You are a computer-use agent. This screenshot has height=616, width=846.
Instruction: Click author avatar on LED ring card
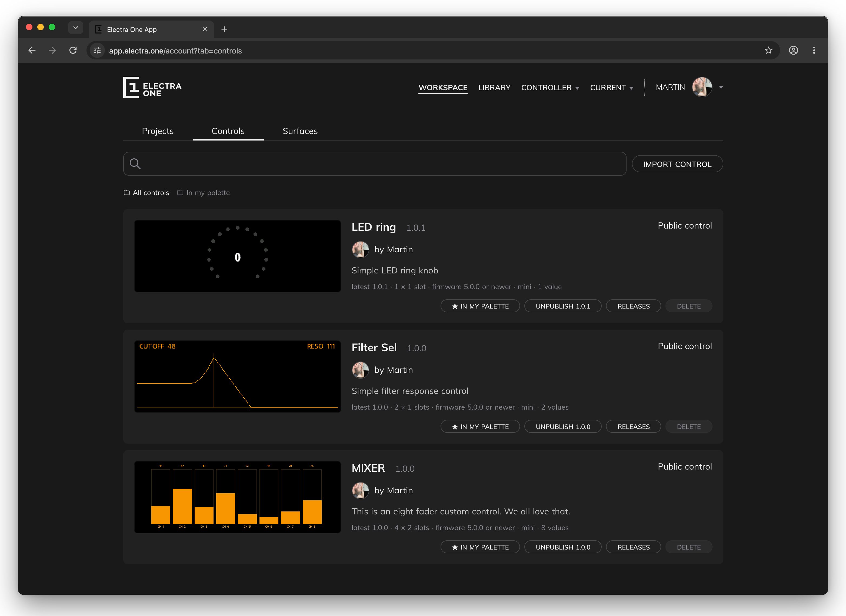click(360, 249)
